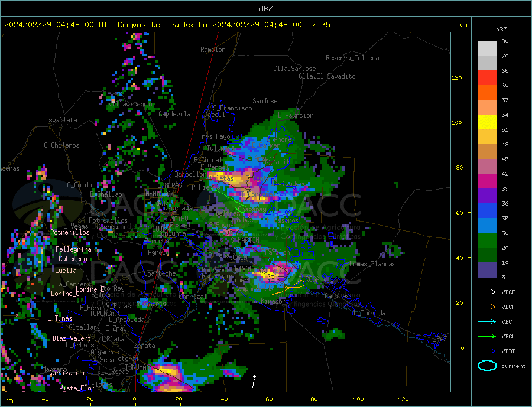Viewport: 532px width, 407px height.
Task: Click the 'Tz 35' threshold text
Action: [x=318, y=25]
